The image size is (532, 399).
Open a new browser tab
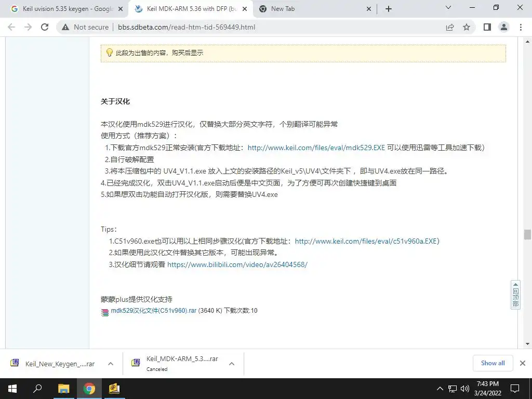point(389,9)
